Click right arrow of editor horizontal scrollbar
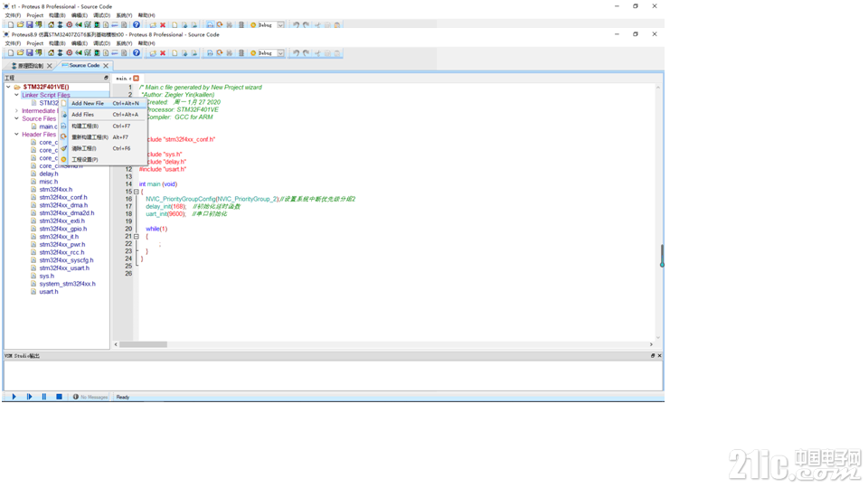The image size is (868, 488). [651, 344]
